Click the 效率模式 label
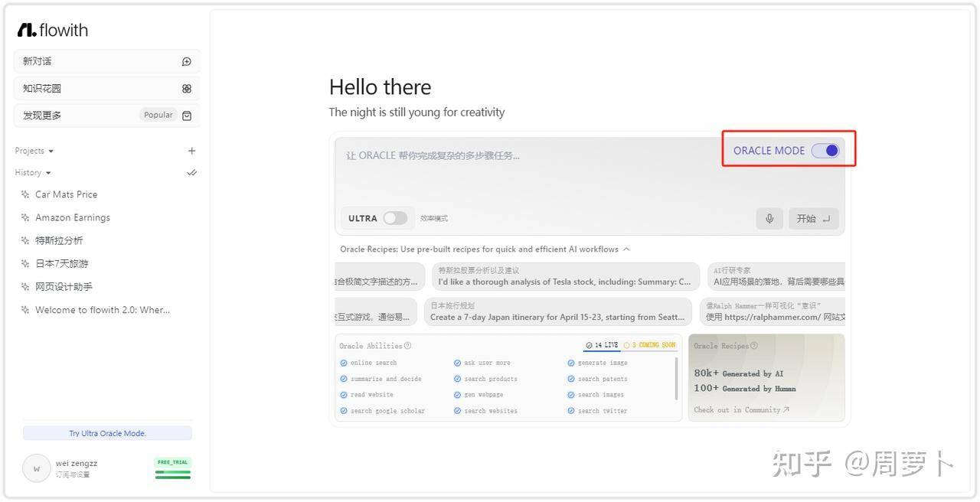Screen dimensions: 980x502 click(x=434, y=219)
